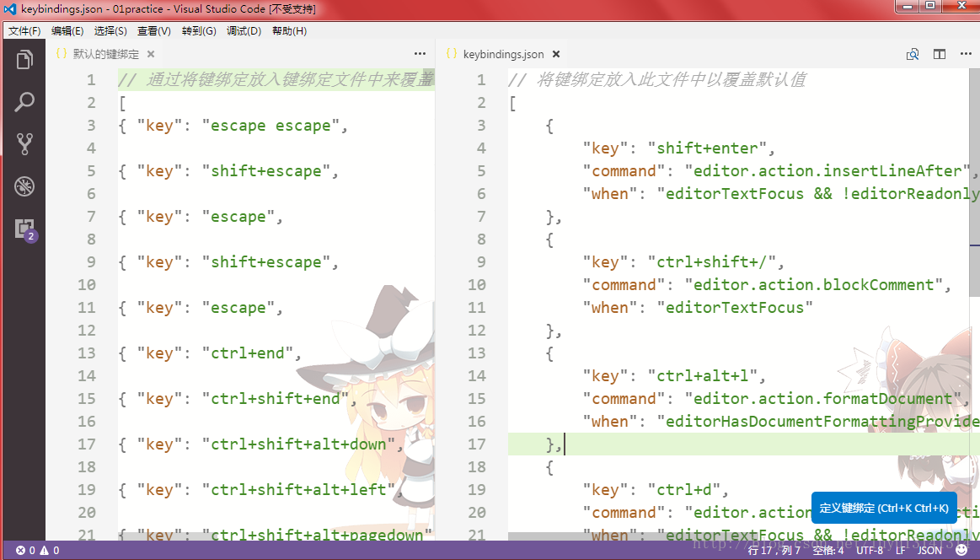Click "ctrl+shift+end" key in left editor
Image resolution: width=980 pixels, height=560 pixels.
click(x=275, y=399)
